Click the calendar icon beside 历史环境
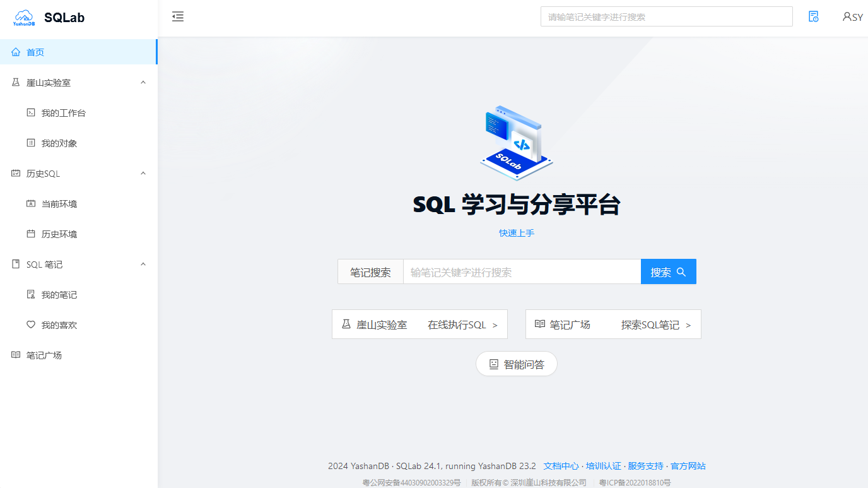This screenshot has width=868, height=488. tap(31, 234)
